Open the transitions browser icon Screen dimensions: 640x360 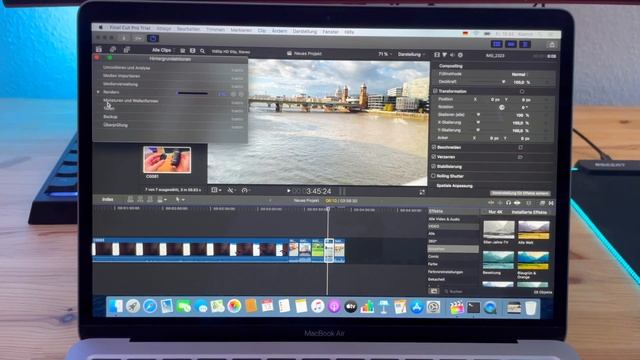pyautogui.click(x=551, y=203)
